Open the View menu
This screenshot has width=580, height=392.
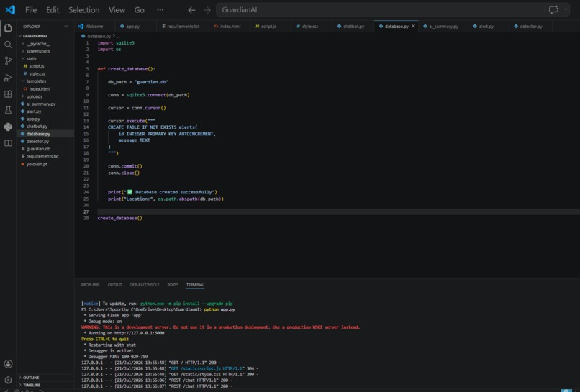coord(117,10)
